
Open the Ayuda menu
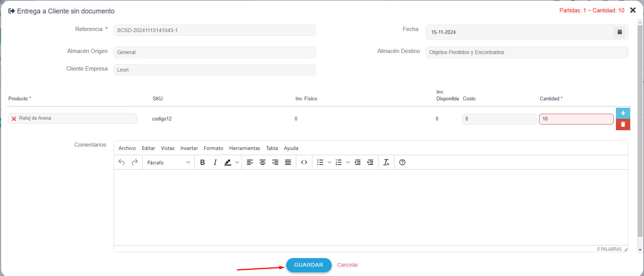pyautogui.click(x=291, y=148)
